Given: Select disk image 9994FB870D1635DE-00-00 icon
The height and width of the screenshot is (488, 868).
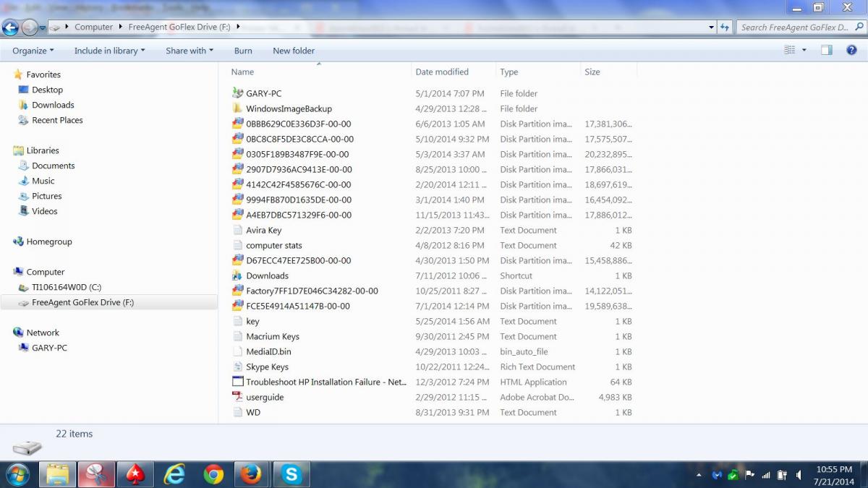Looking at the screenshot, I should point(237,200).
